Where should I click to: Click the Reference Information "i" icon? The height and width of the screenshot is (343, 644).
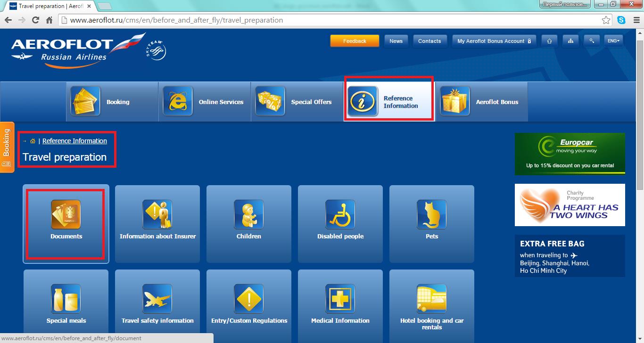(363, 101)
